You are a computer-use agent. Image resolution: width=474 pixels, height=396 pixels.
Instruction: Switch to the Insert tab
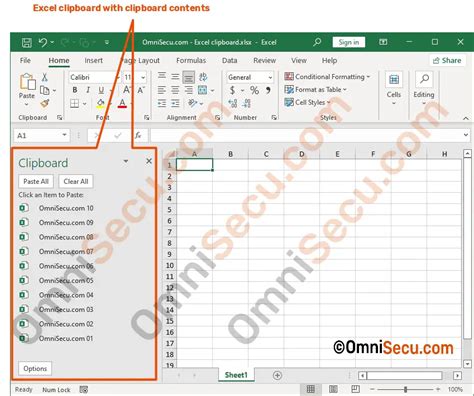[93, 61]
